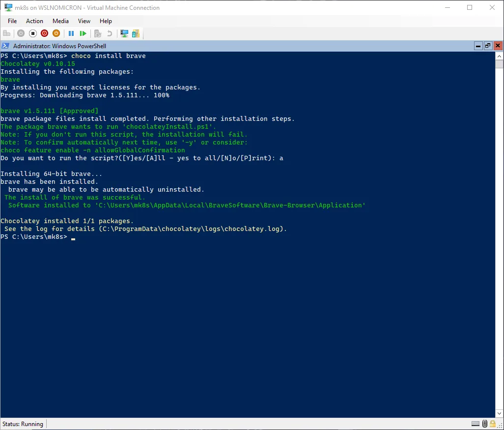Image resolution: width=504 pixels, height=430 pixels.
Task: Click the Turn Off VM stop icon
Action: (x=33, y=33)
